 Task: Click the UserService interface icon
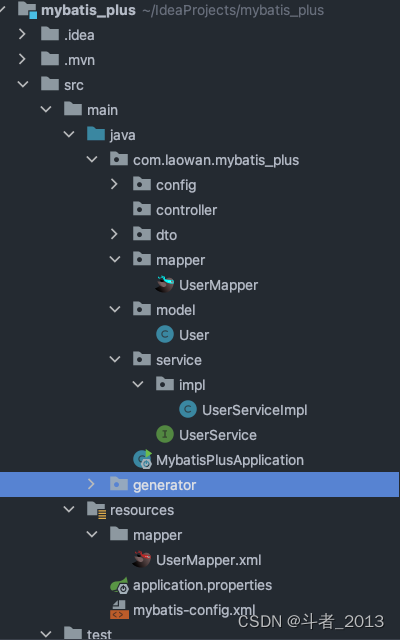(165, 434)
